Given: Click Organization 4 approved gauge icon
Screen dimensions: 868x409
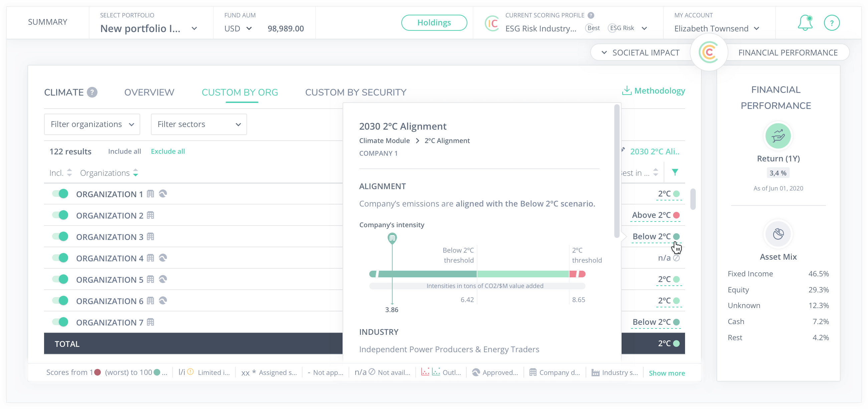Looking at the screenshot, I should click(x=163, y=258).
